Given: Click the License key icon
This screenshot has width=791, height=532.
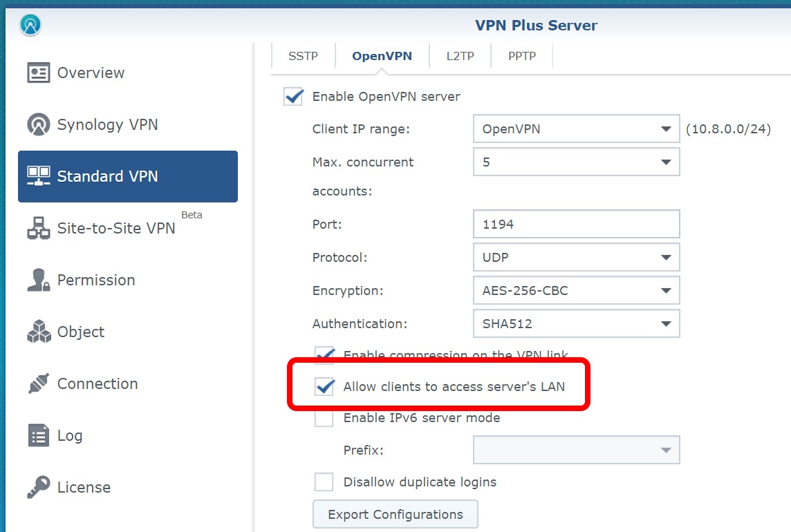Looking at the screenshot, I should (38, 487).
